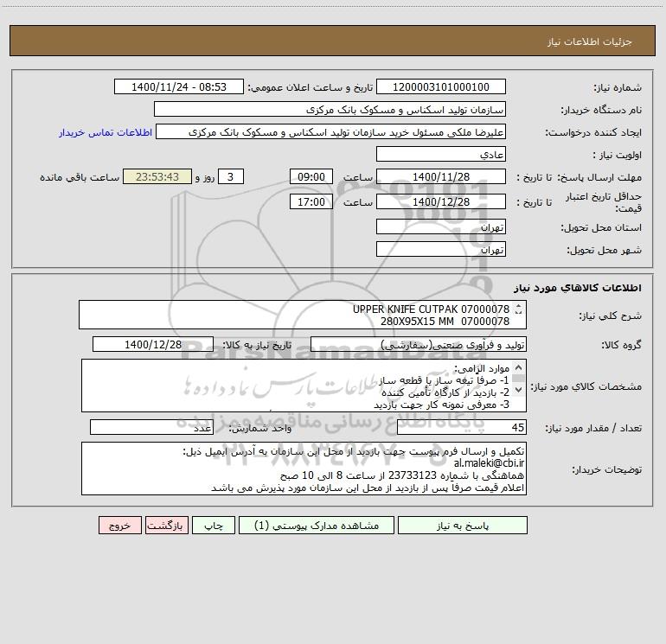Click the request creator field 'علیرضا ملکی'
The image size is (666, 644).
[330, 131]
